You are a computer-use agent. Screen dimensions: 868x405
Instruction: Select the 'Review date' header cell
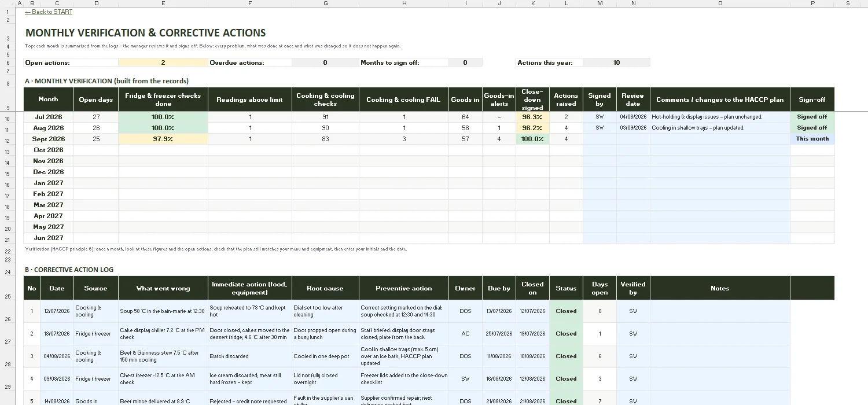pyautogui.click(x=633, y=100)
